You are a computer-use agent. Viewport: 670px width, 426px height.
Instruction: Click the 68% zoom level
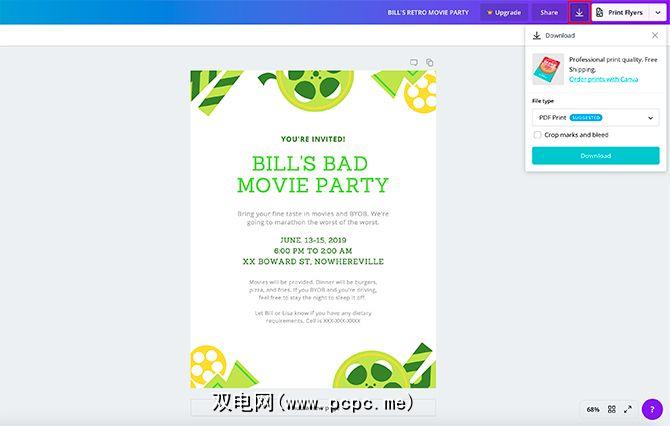click(593, 409)
